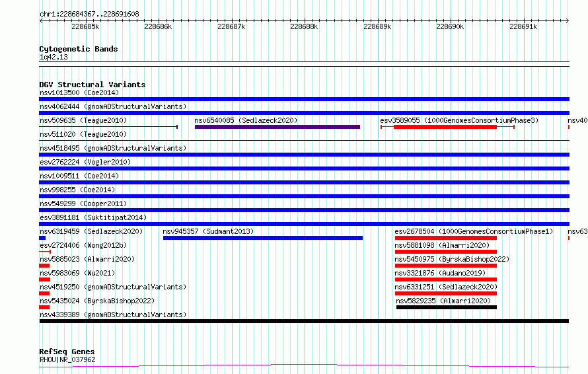Click the nsv509635 Teague2010 thin line
This screenshot has width=588, height=374.
click(x=108, y=127)
